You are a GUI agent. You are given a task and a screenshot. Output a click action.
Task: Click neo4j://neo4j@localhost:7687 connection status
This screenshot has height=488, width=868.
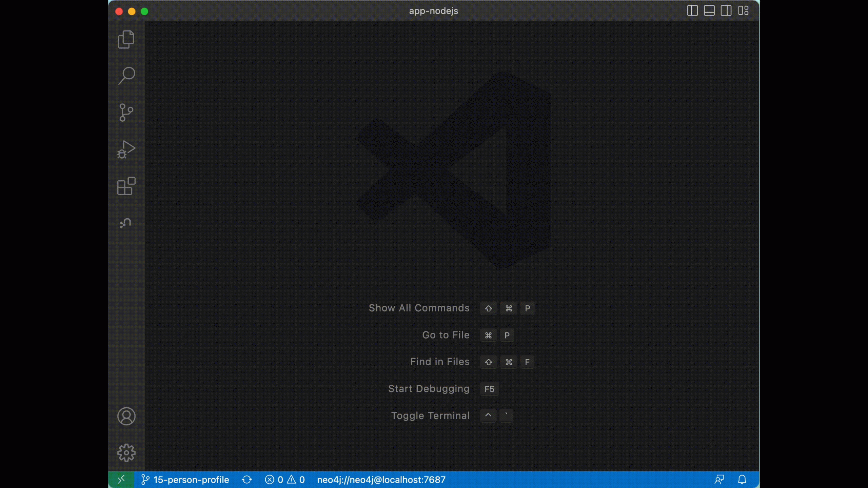pos(381,480)
